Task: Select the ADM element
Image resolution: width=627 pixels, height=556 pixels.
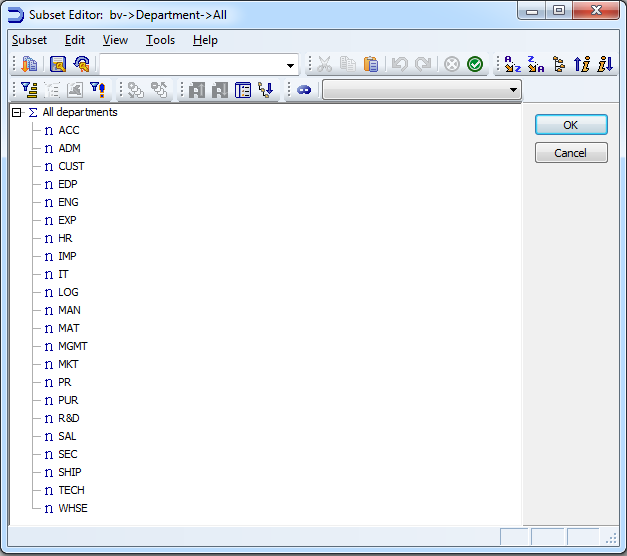Action: point(69,148)
